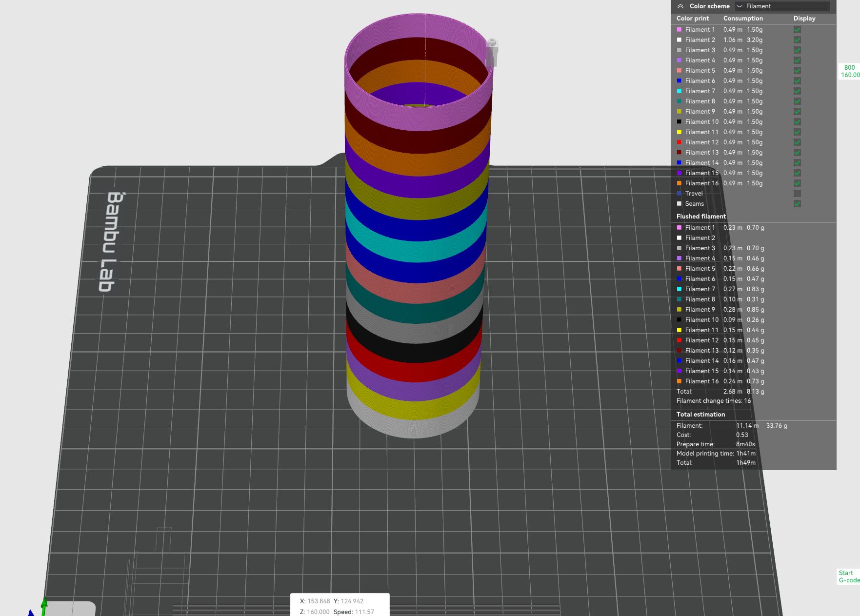
Task: Click the Z: 160.000 position readout
Action: pos(315,612)
